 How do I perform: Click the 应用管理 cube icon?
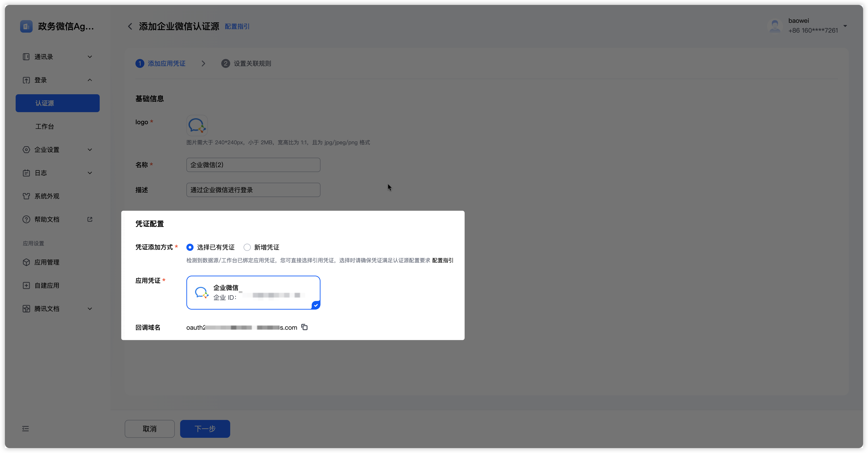pyautogui.click(x=26, y=262)
